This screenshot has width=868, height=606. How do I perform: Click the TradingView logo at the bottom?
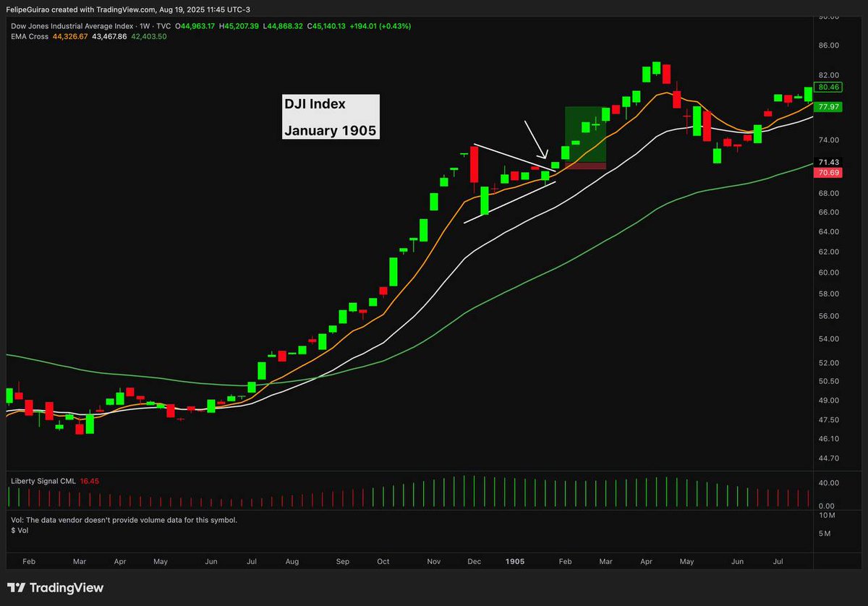(56, 588)
